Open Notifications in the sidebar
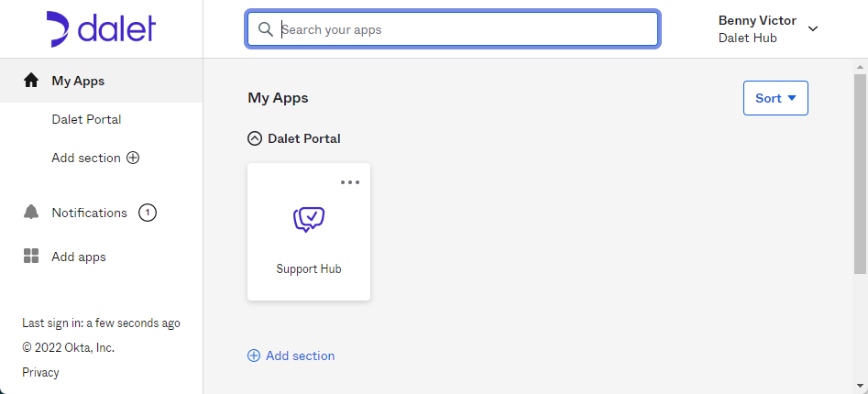Viewport: 868px width, 394px height. pos(89,213)
